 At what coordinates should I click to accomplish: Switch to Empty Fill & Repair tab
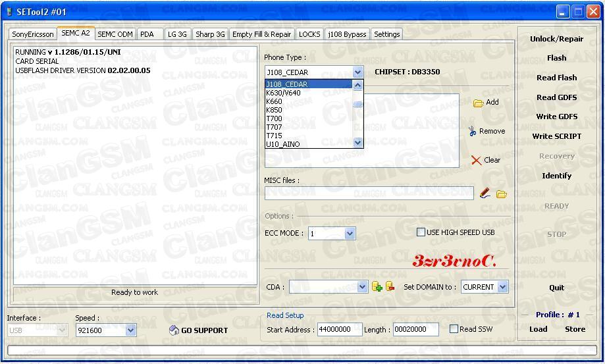click(261, 34)
